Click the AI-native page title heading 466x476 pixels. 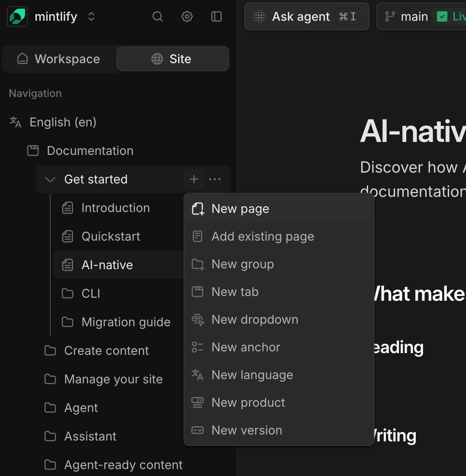pos(413,131)
